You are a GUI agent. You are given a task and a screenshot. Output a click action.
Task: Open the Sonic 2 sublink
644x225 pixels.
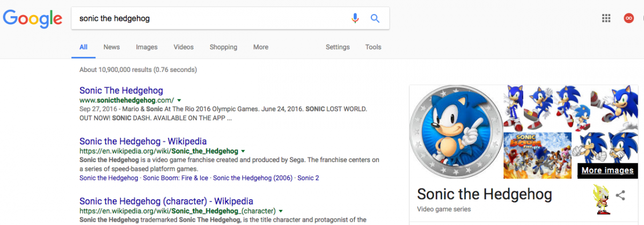[308, 178]
